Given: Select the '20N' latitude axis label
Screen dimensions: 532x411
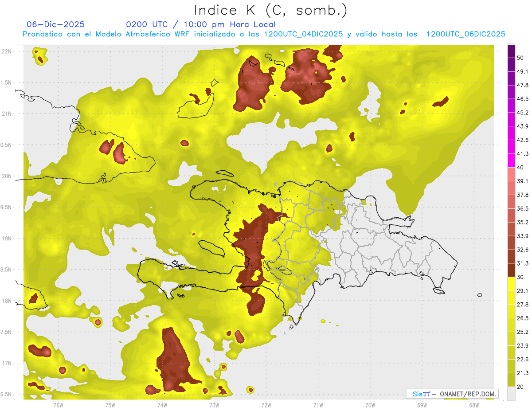Looking at the screenshot, I should (8, 176).
